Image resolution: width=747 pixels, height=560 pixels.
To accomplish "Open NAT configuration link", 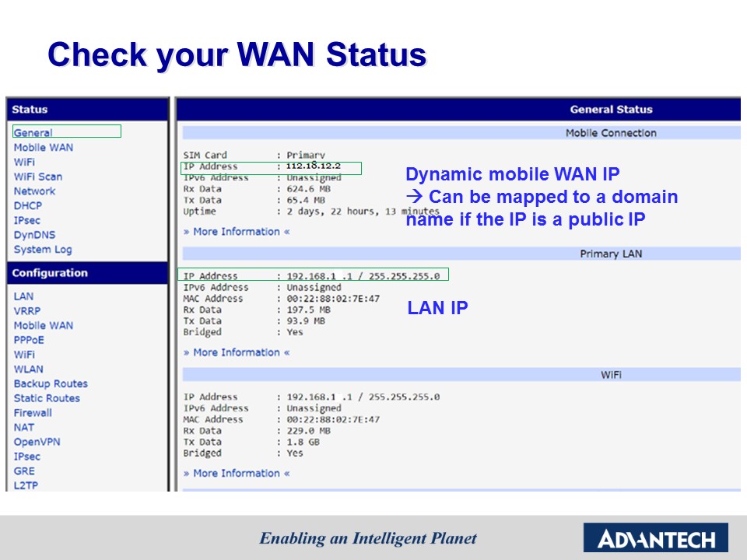I will pyautogui.click(x=23, y=427).
